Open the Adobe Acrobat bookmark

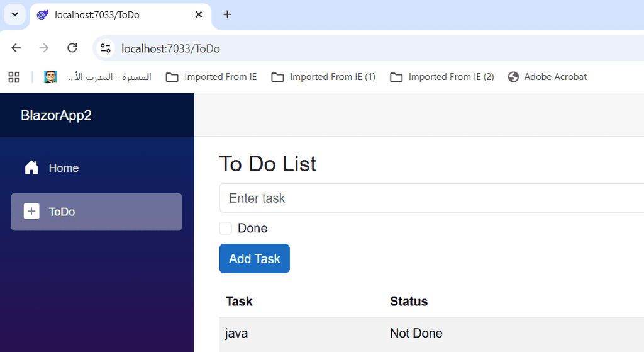pos(547,77)
